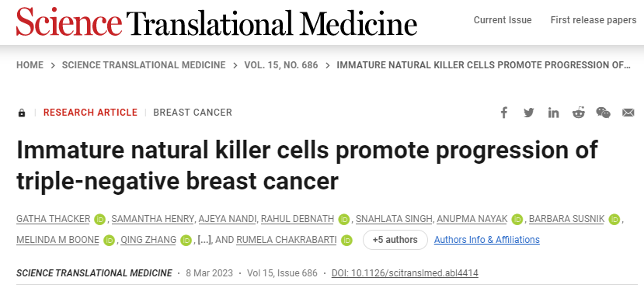This screenshot has width=644, height=288.
Task: Email this article envelope icon
Action: tap(628, 113)
